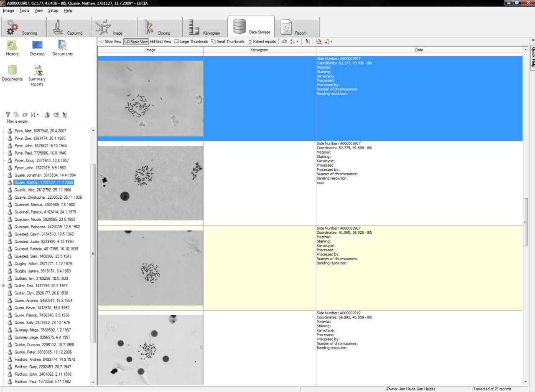Expand the Quilter, Des tree node
Viewport: 535px width, 392px height.
tap(4, 286)
